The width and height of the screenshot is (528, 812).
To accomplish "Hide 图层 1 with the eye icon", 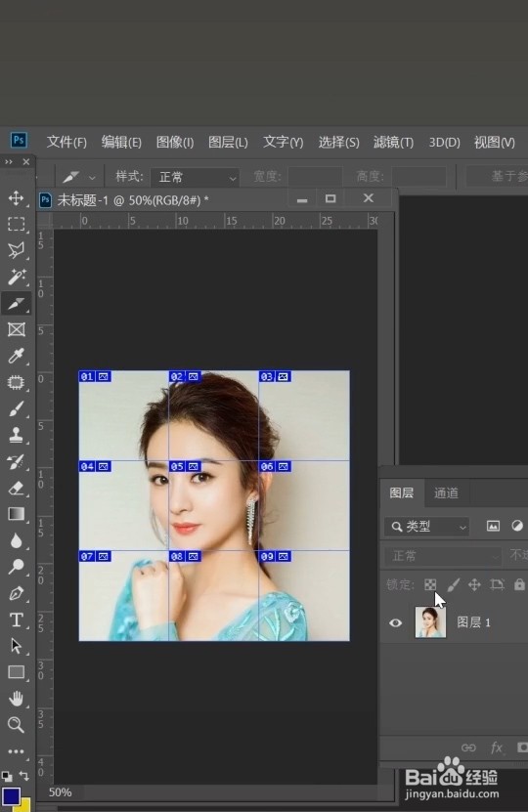I will click(x=395, y=622).
